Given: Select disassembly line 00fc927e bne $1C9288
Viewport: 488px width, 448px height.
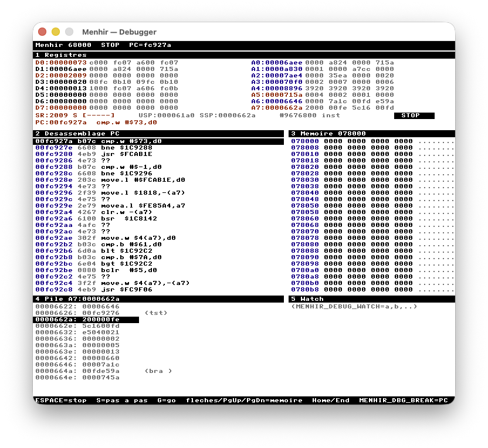Looking at the screenshot, I should tap(94, 148).
